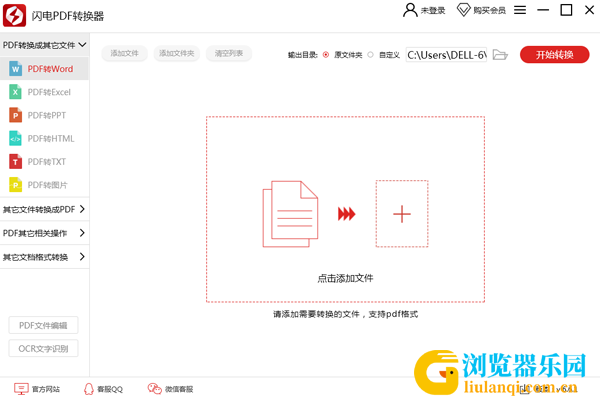
Task: Open PDF文件编辑 button
Action: tap(43, 325)
